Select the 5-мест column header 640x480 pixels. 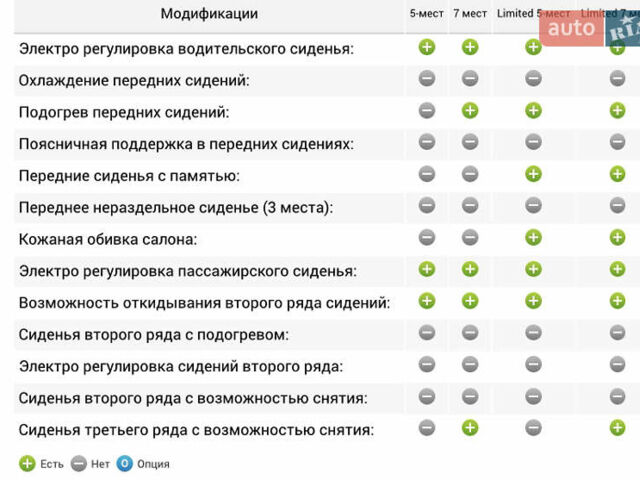(x=427, y=13)
